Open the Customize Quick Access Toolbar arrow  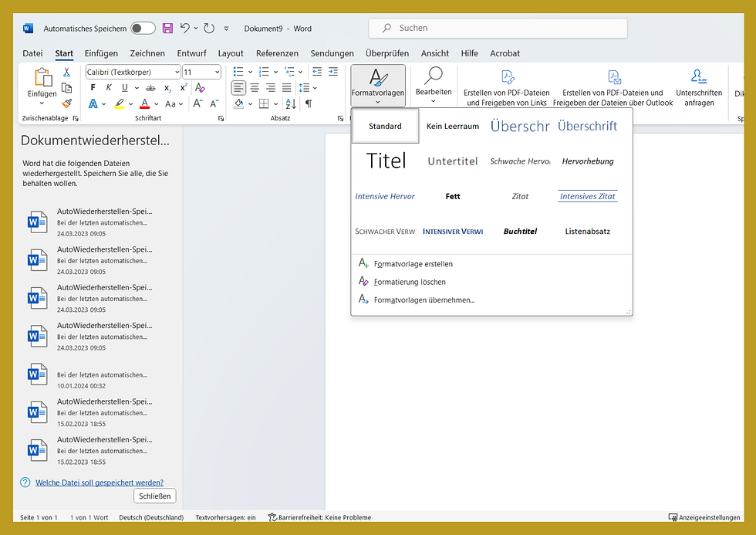click(x=226, y=29)
